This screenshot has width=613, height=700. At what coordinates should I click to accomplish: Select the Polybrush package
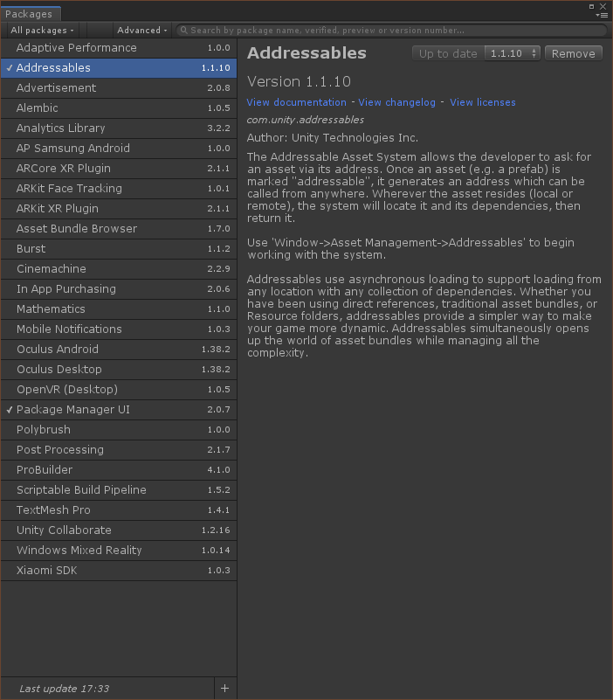click(119, 429)
